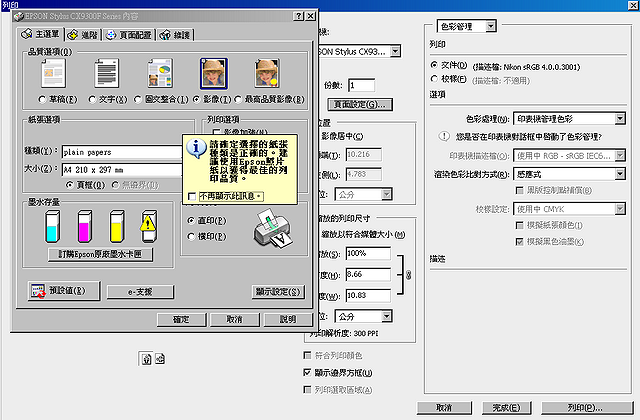640x420 pixels.
Task: Select 橫印 landscape orientation radio
Action: [x=191, y=236]
